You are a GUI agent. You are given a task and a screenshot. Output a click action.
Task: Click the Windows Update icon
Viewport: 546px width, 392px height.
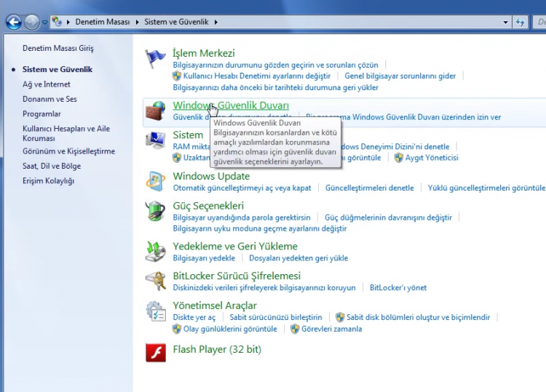point(155,181)
